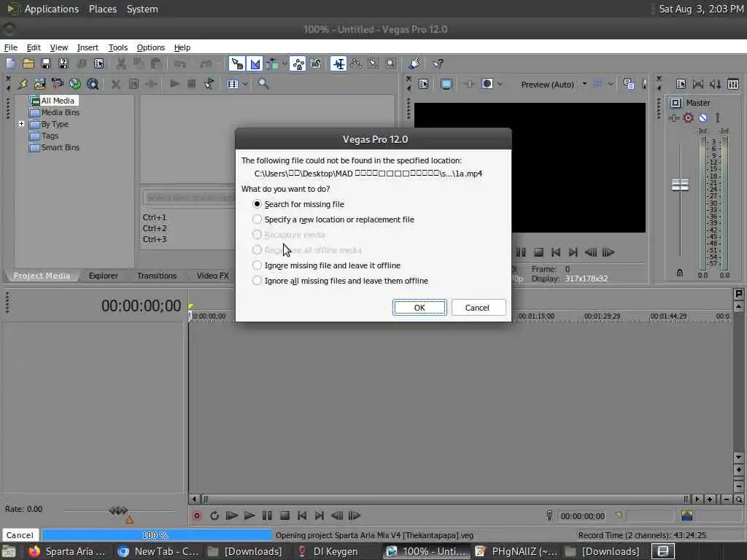The height and width of the screenshot is (560, 747).
Task: Toggle lock fader channels icon in Master
Action: (x=680, y=273)
